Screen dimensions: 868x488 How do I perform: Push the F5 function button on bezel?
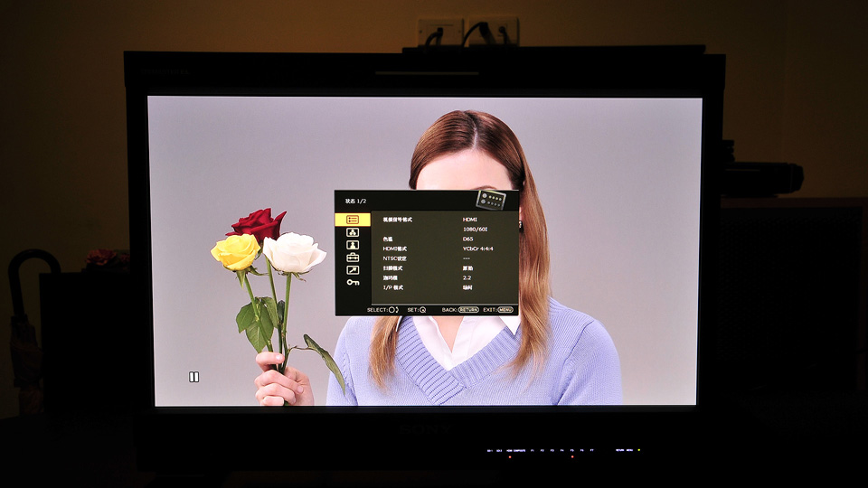point(572,450)
